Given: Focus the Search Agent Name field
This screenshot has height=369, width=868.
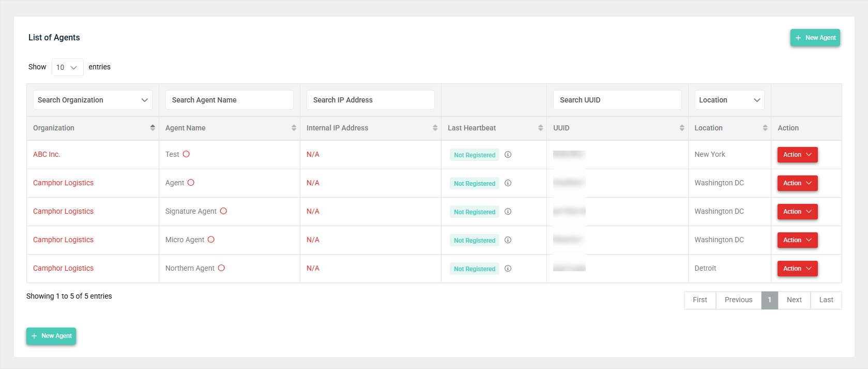Looking at the screenshot, I should click(229, 100).
